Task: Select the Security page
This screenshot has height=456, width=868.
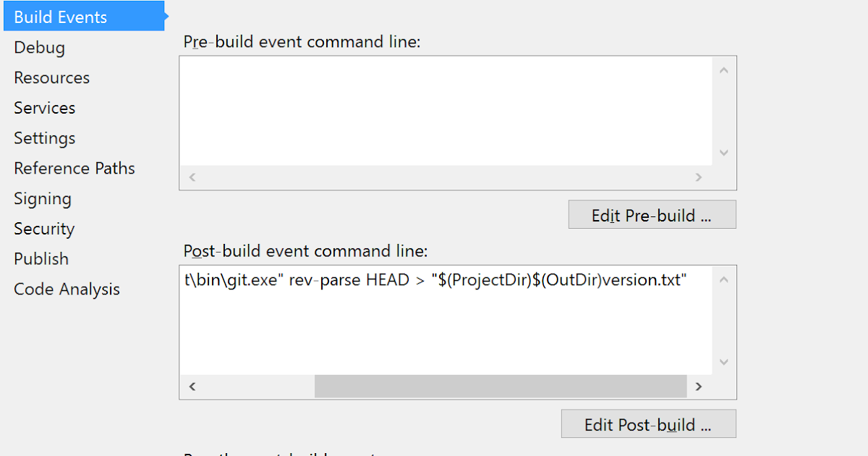Action: 43,228
